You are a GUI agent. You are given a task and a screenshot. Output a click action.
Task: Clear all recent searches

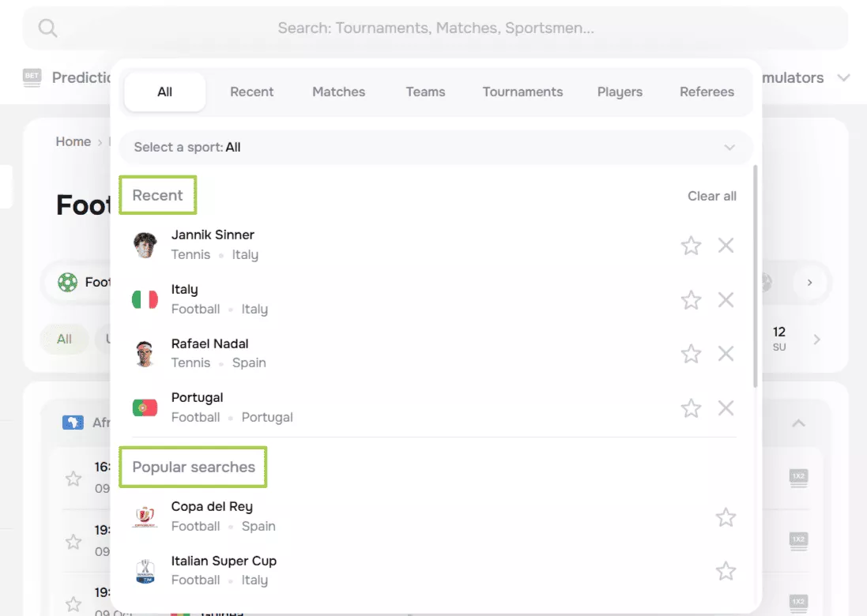[x=711, y=196]
